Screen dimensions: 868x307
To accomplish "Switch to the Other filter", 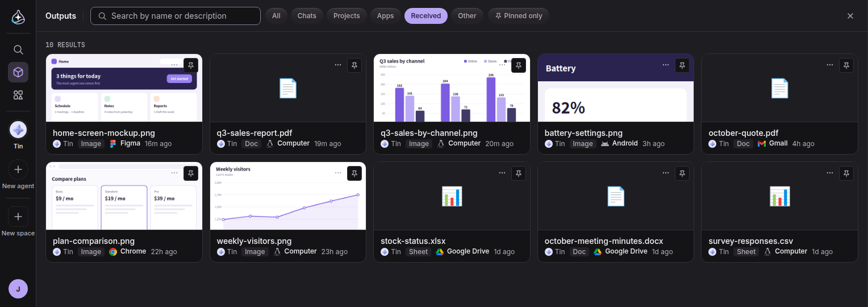I will point(467,16).
